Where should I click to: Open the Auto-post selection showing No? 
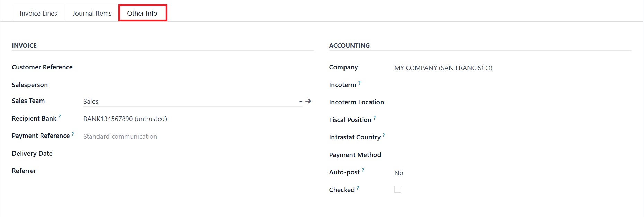click(x=399, y=173)
